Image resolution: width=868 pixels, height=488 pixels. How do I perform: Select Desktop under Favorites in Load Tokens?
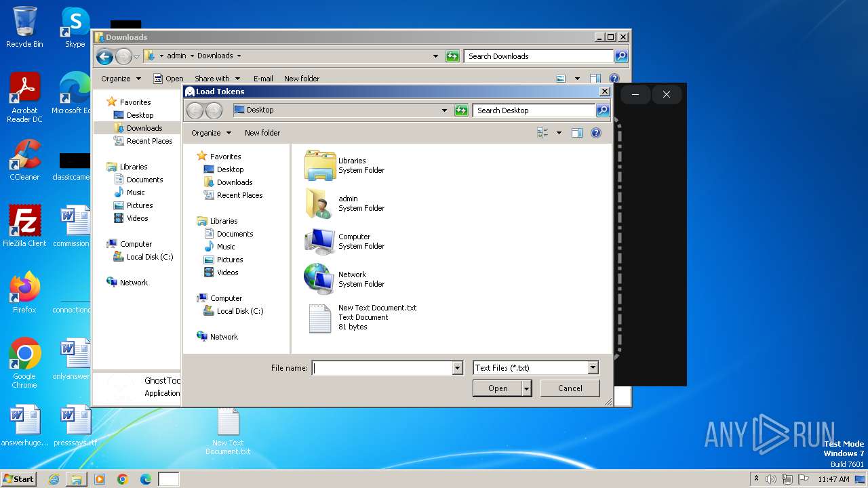tap(230, 169)
